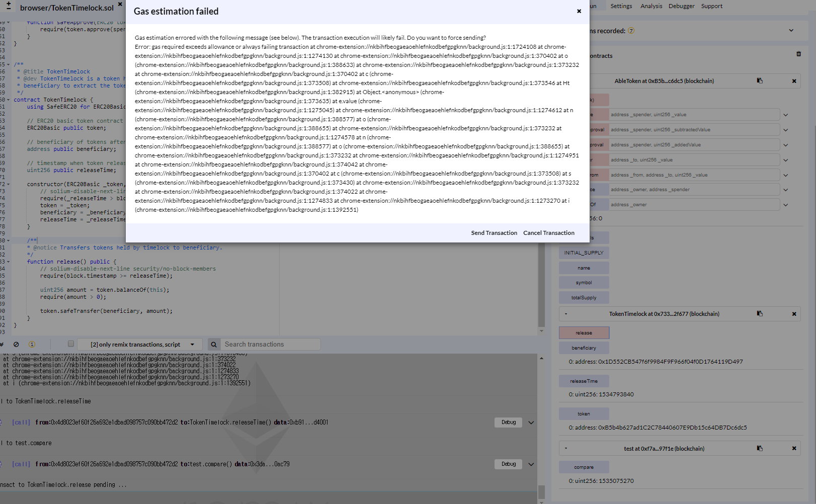
Task: Delete all deployed contracts with the trash icon
Action: 798,54
